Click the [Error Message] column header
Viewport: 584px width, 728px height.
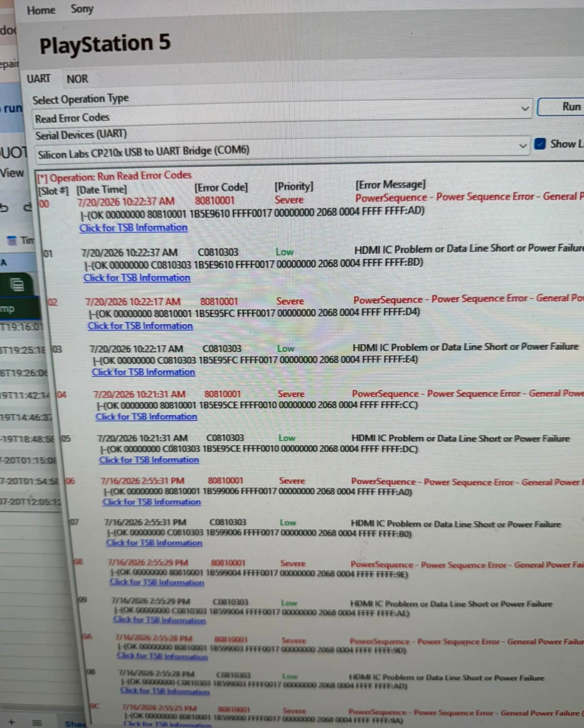[390, 185]
